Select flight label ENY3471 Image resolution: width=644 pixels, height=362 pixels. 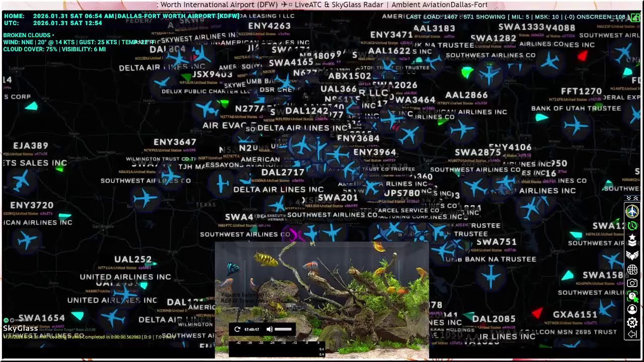click(x=391, y=35)
